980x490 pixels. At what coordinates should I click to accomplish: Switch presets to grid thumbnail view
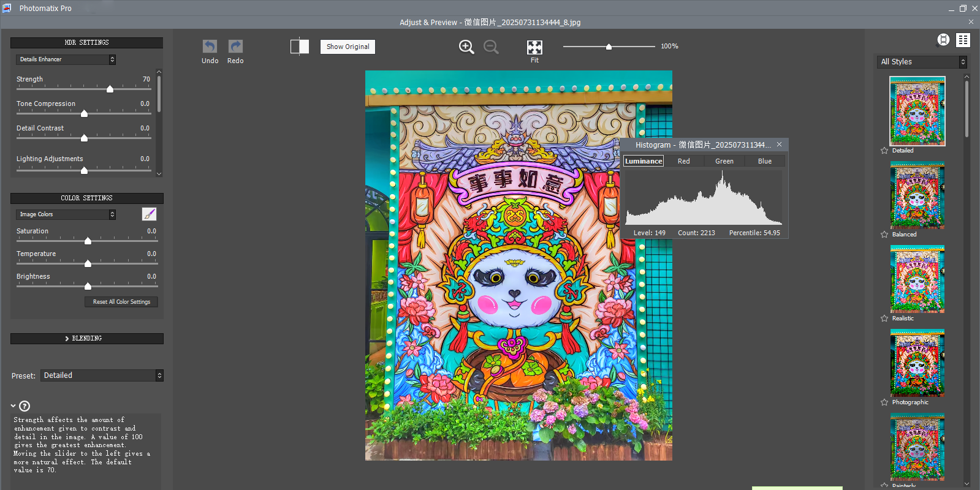[963, 40]
